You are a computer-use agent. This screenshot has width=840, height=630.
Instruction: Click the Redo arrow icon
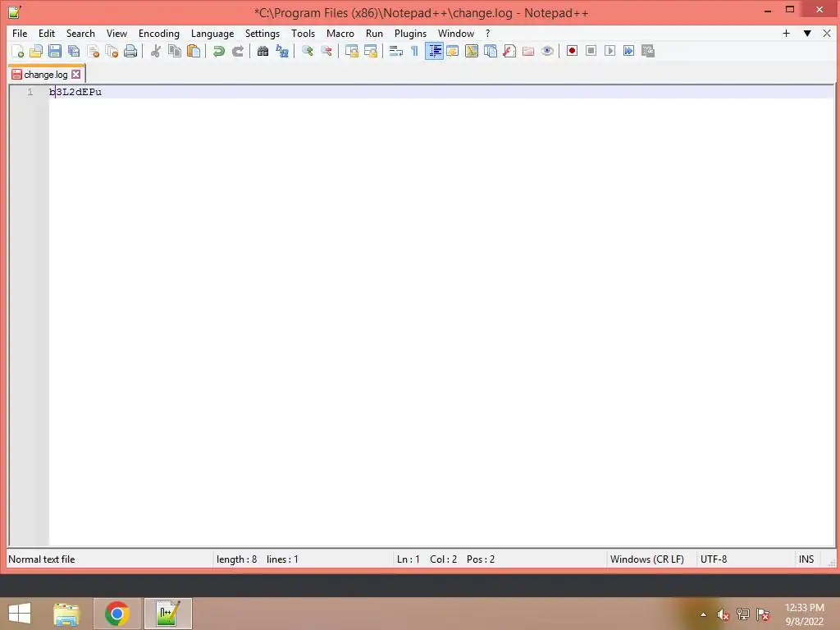tap(237, 51)
